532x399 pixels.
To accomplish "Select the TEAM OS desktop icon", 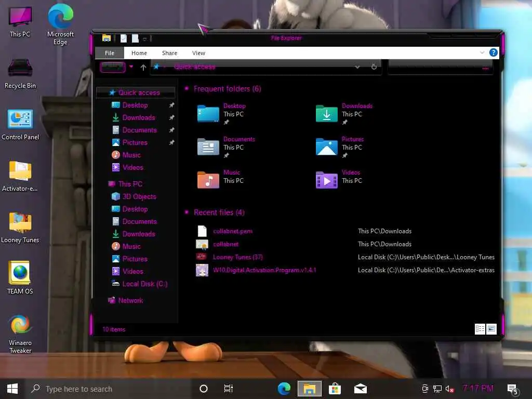I will pos(20,277).
